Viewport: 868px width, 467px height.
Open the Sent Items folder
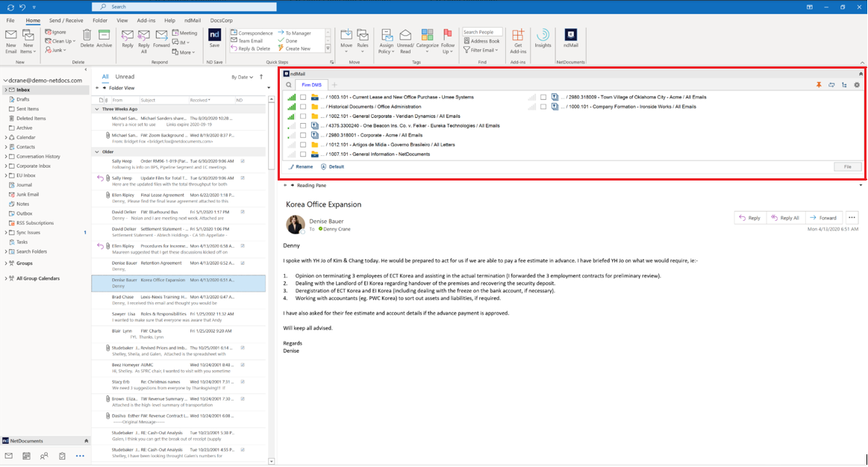(28, 109)
